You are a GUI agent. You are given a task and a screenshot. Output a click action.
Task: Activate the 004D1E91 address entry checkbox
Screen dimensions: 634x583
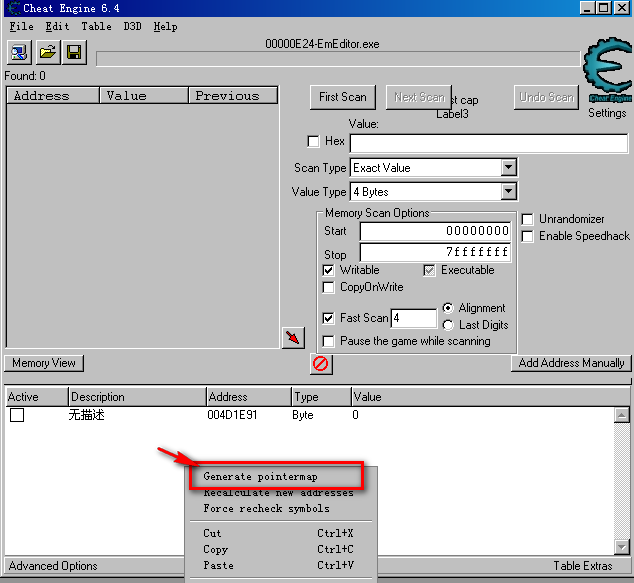[x=17, y=415]
